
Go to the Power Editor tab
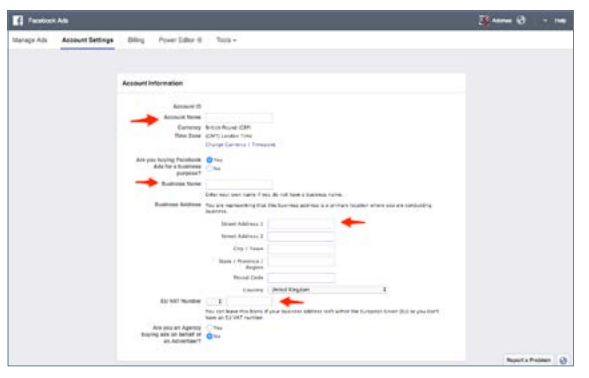(180, 40)
